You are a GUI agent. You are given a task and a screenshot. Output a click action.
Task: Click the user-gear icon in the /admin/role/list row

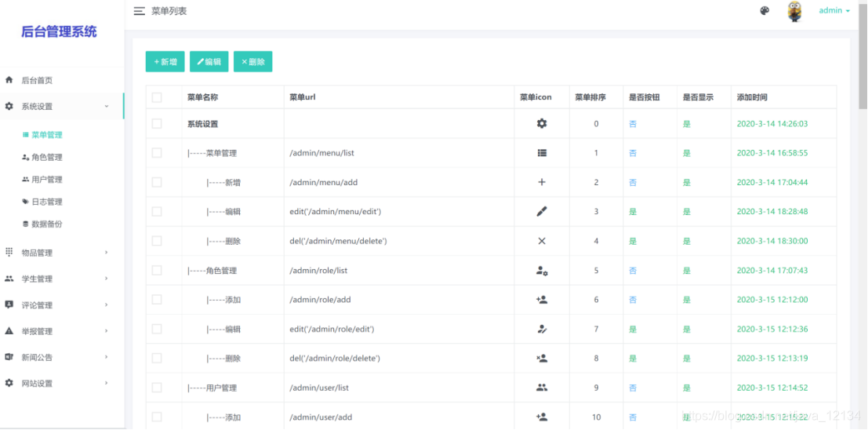tap(541, 271)
